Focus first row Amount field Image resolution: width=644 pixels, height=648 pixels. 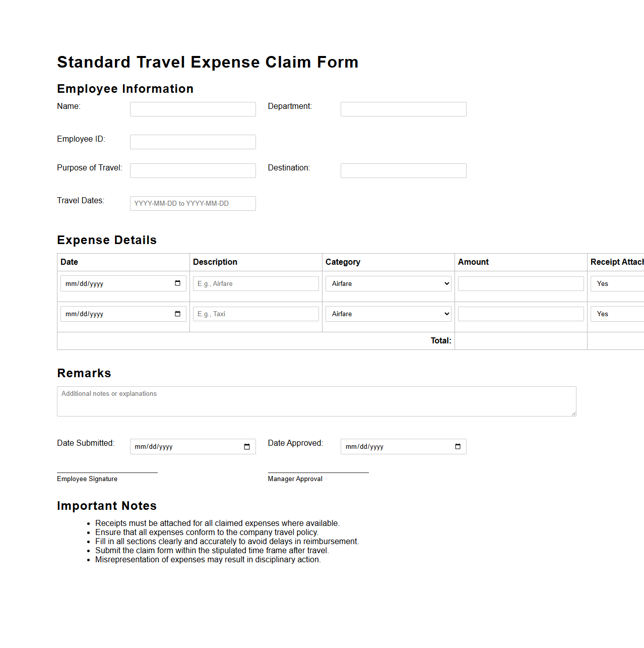(521, 283)
